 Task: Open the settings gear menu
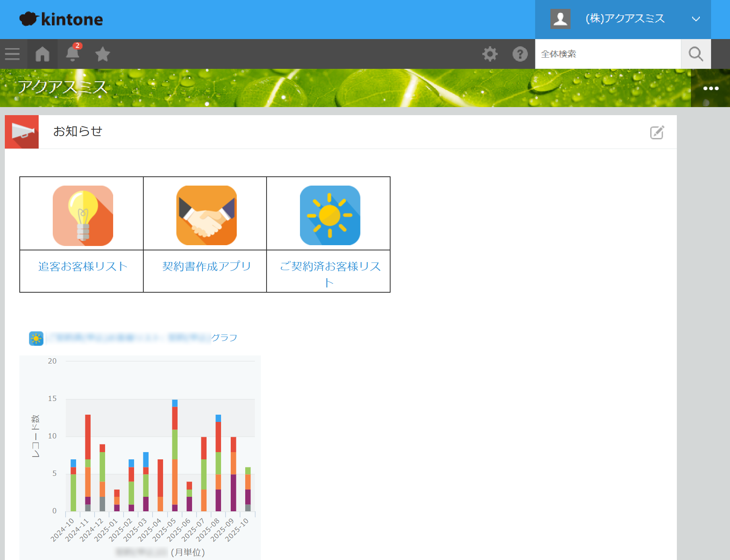[490, 54]
